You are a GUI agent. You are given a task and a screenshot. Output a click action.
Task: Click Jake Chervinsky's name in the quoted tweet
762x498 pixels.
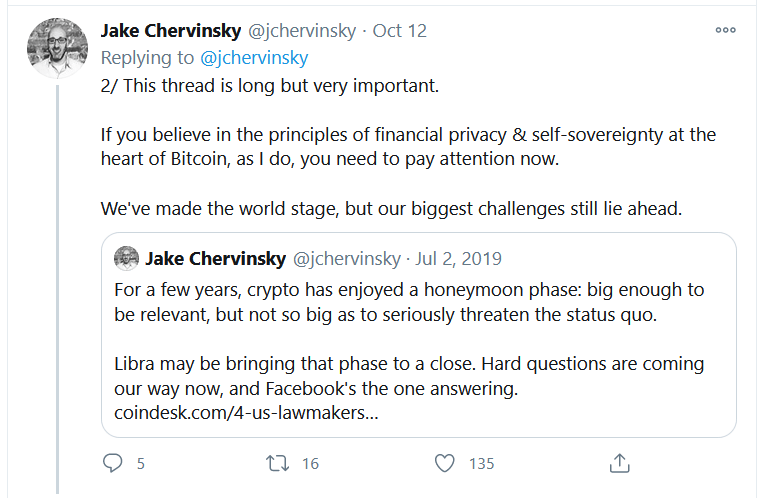pyautogui.click(x=213, y=259)
